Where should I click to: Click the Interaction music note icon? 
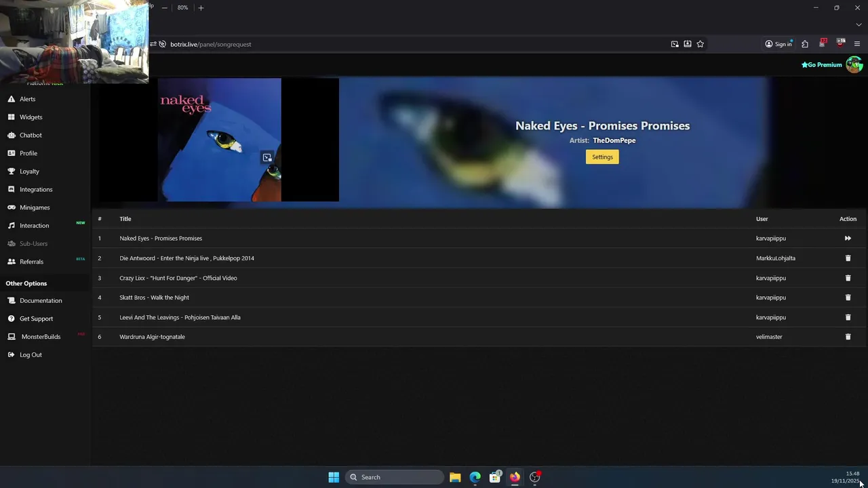(x=11, y=226)
